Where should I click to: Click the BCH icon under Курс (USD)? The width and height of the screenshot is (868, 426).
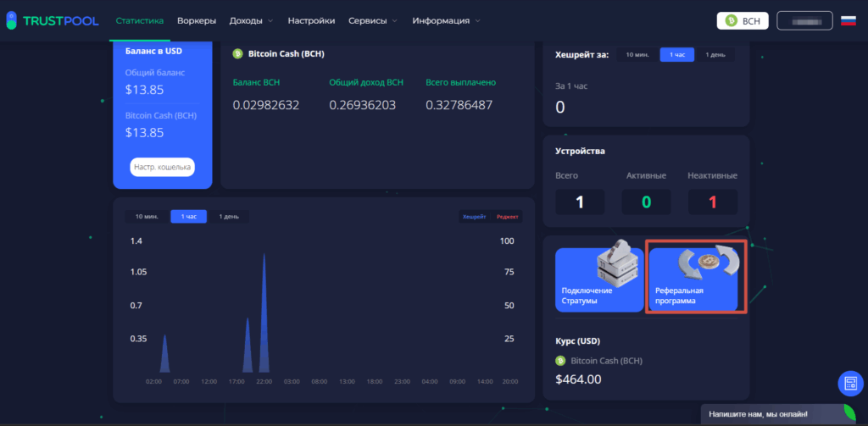click(x=560, y=361)
